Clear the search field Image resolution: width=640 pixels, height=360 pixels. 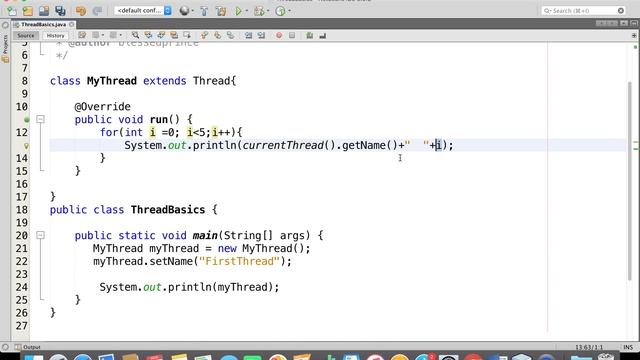pos(621,11)
